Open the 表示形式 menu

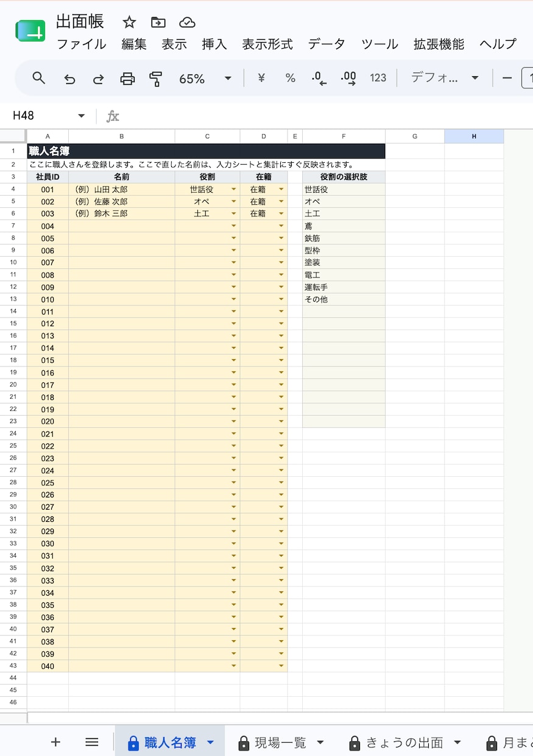point(267,45)
